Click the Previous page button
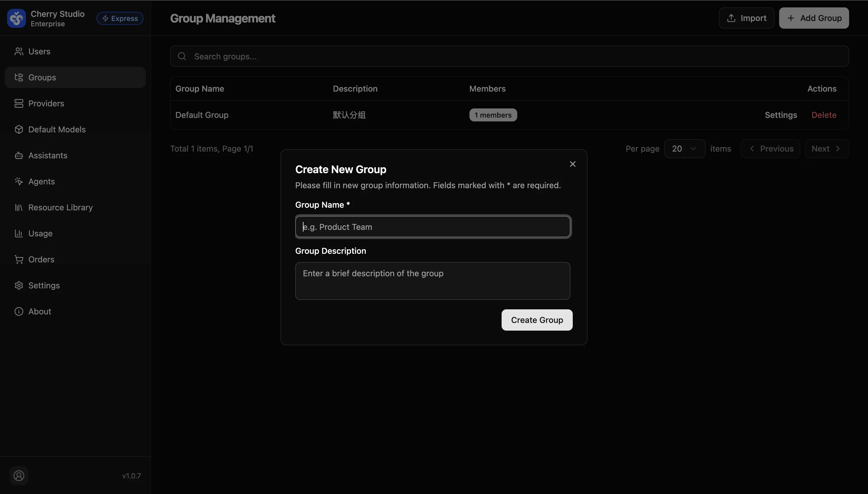Viewport: 868px width, 494px height. [770, 149]
